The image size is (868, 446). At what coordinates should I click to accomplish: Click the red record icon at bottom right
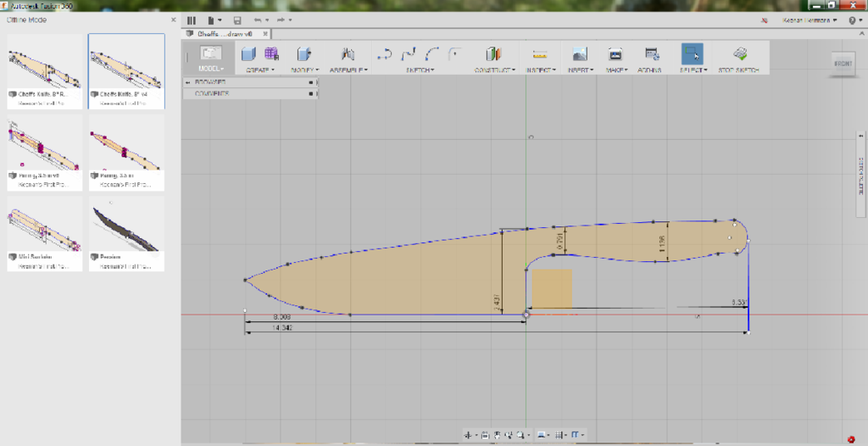(851, 439)
